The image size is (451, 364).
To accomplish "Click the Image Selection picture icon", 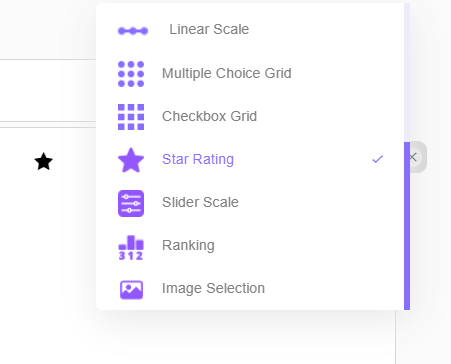I will (131, 290).
